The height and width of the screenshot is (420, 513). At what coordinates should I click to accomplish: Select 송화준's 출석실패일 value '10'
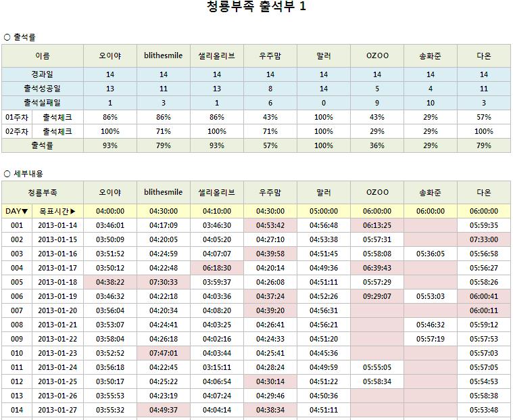click(431, 103)
